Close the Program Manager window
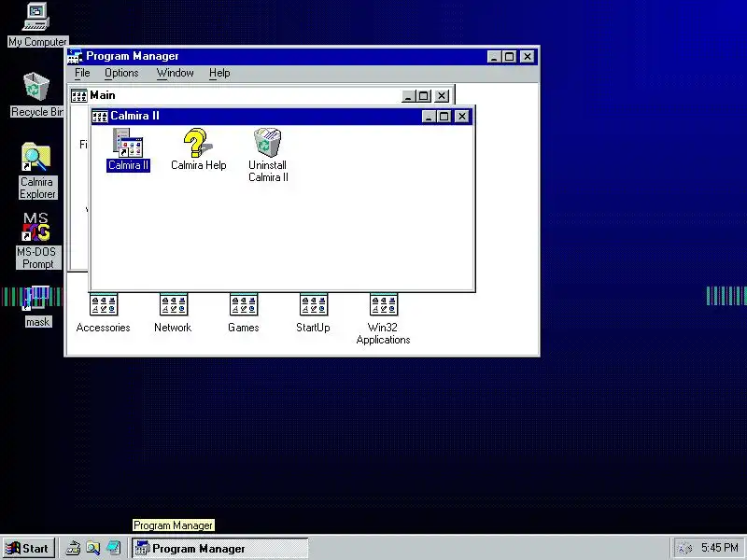The height and width of the screenshot is (560, 747). [x=528, y=57]
